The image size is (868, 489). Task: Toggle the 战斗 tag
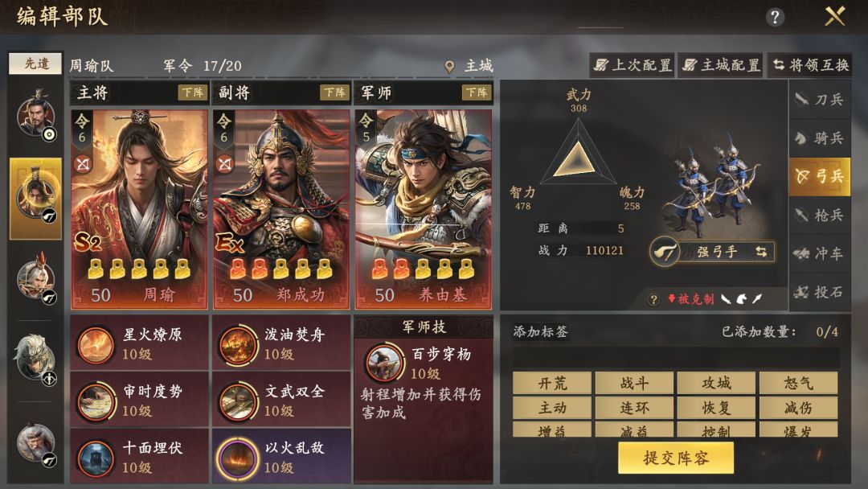pos(634,383)
